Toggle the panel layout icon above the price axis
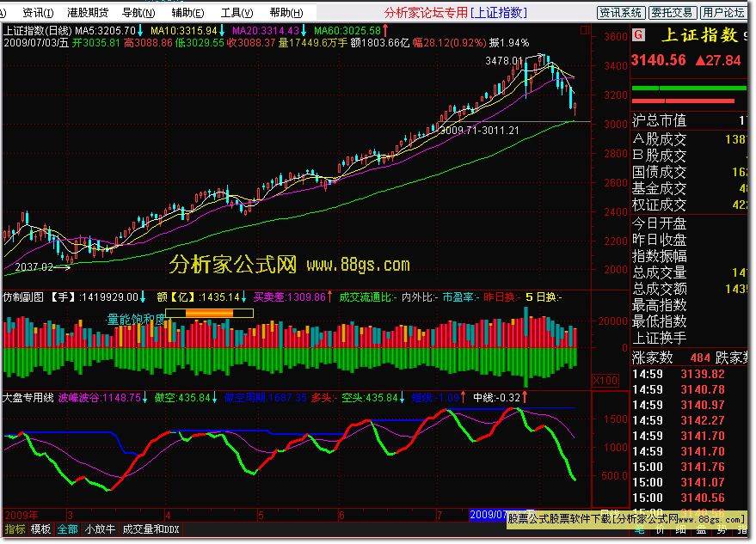The image size is (756, 544). pos(585,30)
